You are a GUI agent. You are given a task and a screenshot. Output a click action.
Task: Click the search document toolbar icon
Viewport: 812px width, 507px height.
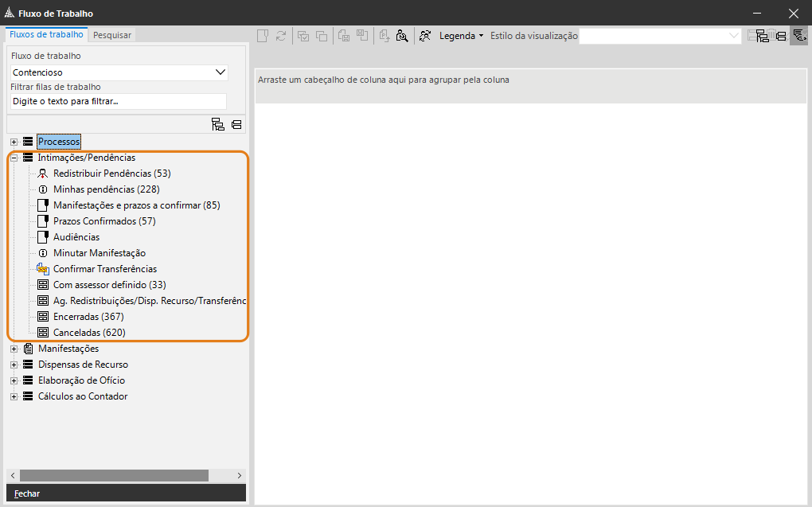[x=402, y=36]
